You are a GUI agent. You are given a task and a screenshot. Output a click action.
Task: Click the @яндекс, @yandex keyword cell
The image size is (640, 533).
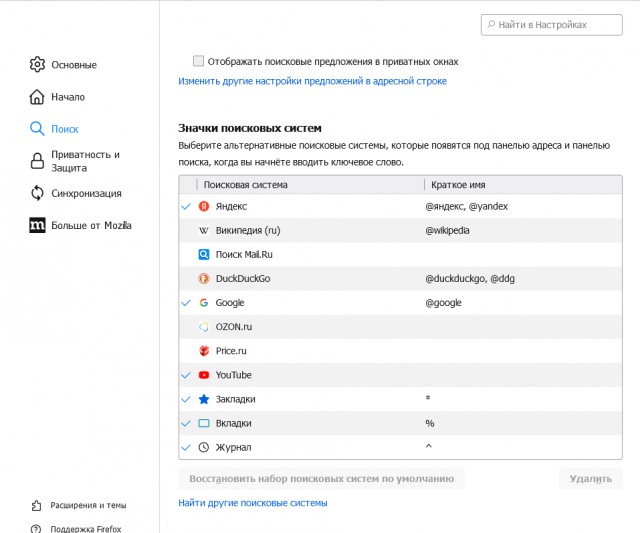point(466,207)
